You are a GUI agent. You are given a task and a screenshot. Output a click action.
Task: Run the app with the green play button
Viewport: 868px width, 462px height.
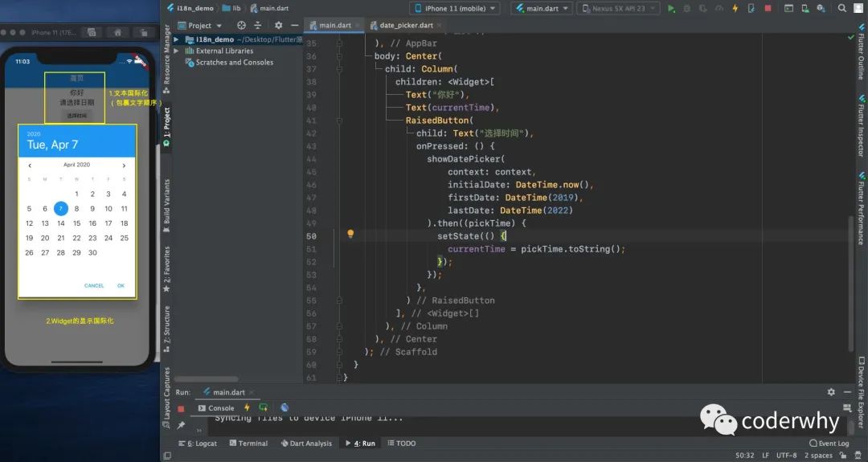671,8
